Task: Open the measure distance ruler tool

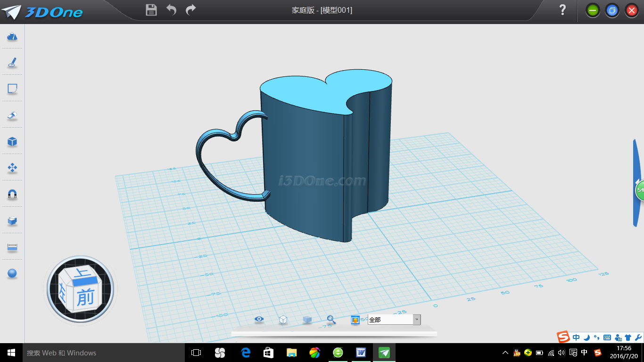Action: 12,247
